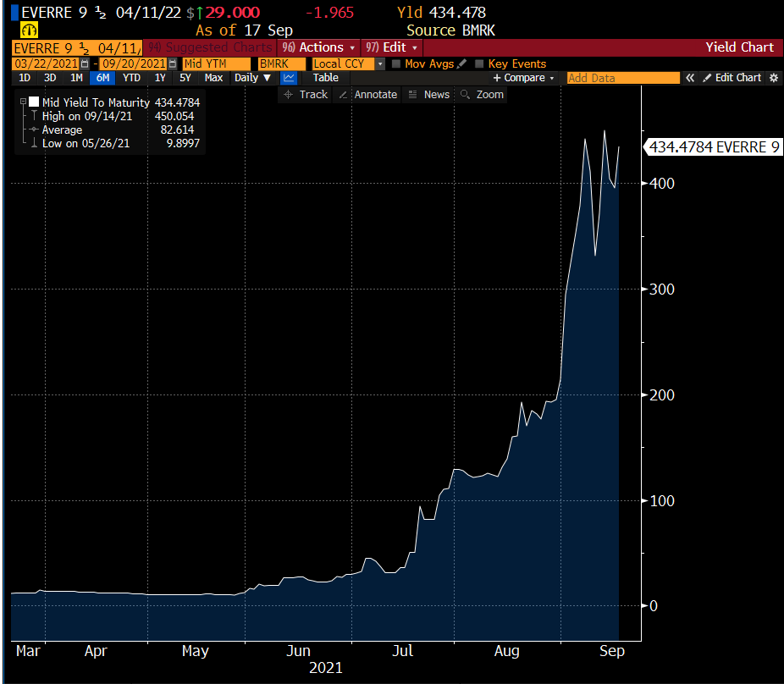The width and height of the screenshot is (784, 684).
Task: Select the Max time range
Action: pyautogui.click(x=213, y=78)
